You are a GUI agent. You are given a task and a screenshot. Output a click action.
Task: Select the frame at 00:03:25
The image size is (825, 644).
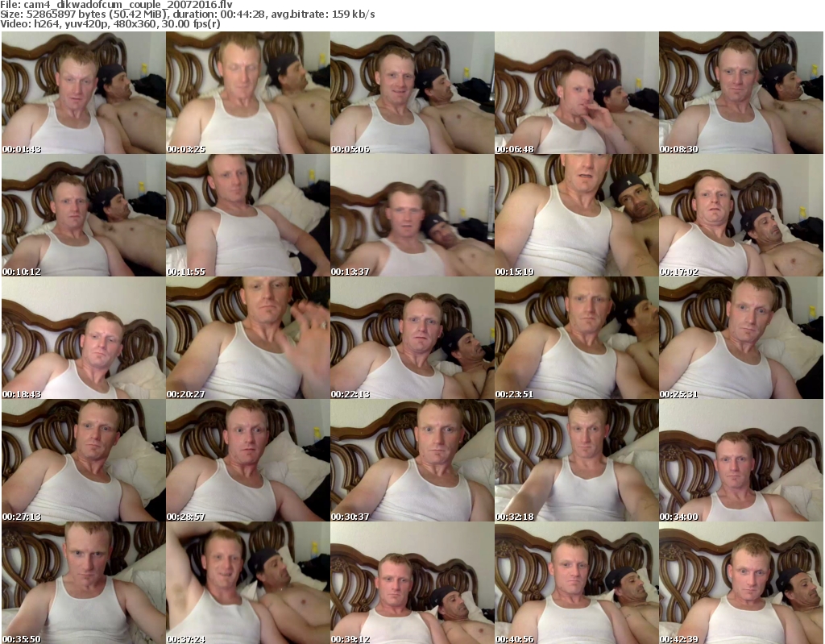(x=248, y=93)
